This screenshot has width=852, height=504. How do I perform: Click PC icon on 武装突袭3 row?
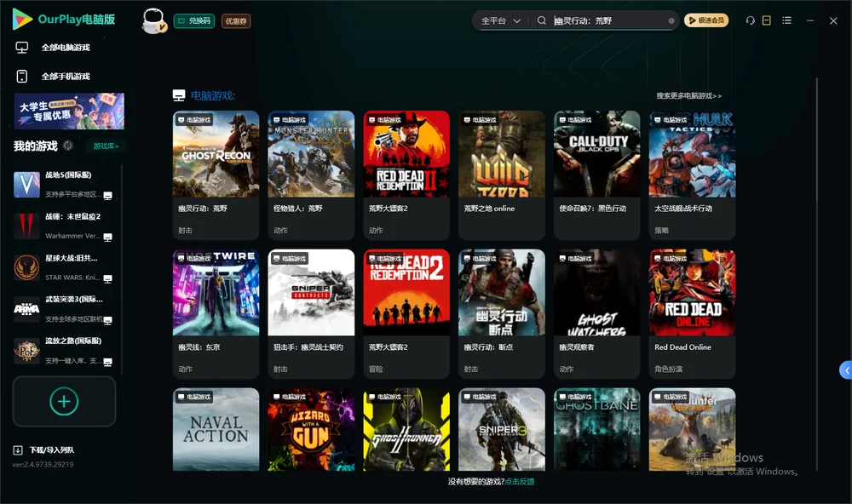107,320
